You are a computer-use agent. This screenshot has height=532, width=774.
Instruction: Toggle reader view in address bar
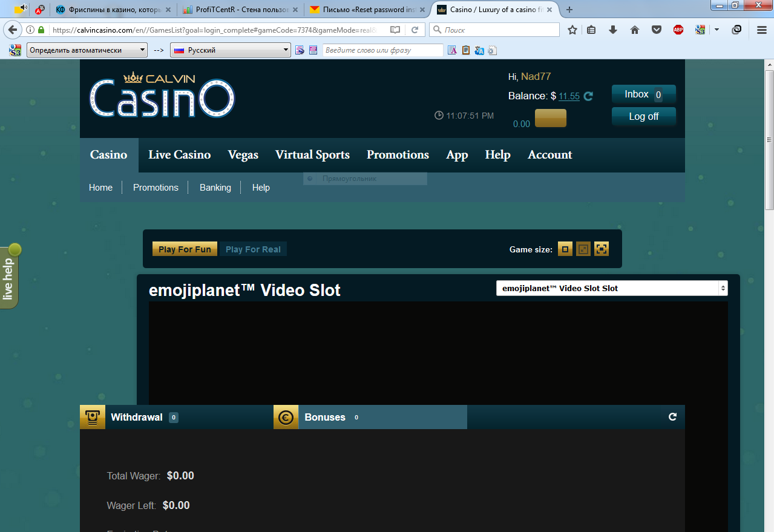coord(395,30)
